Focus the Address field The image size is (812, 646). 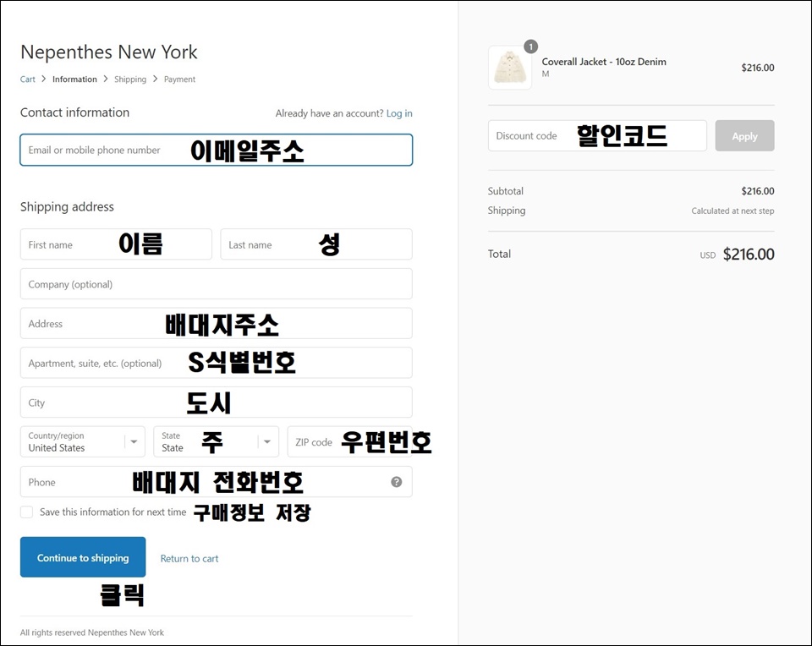[217, 324]
